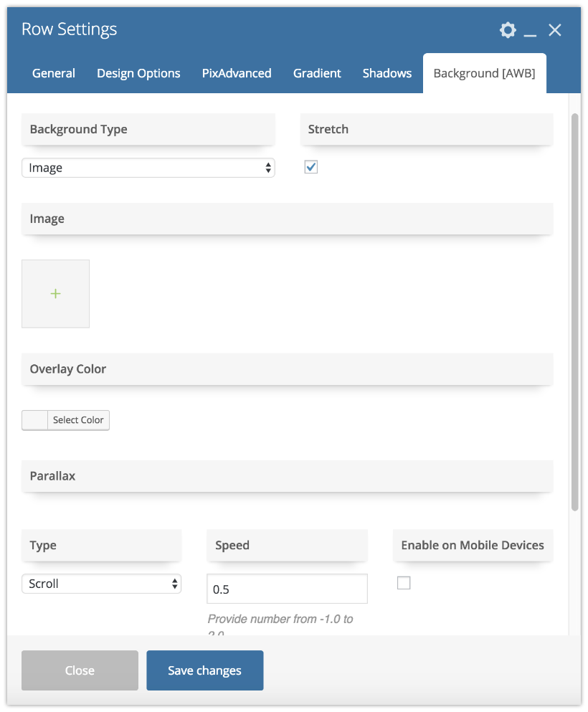Click the gray Close button
The height and width of the screenshot is (712, 588).
(80, 670)
